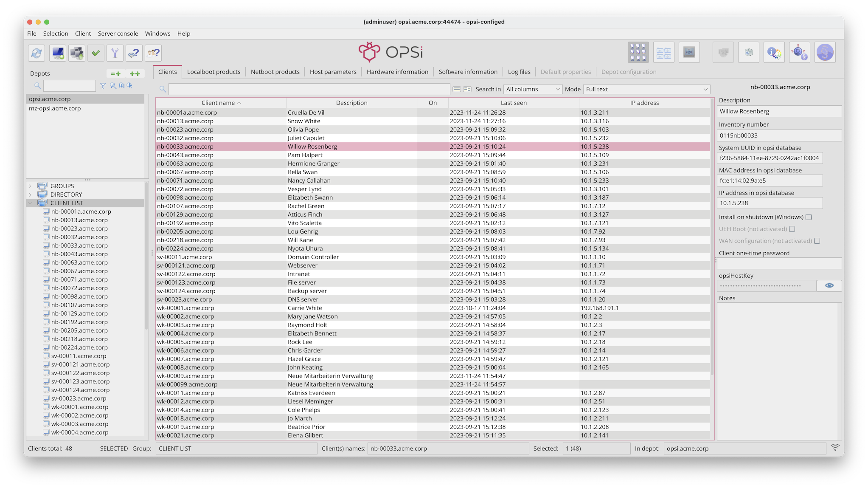Open the info color-dots dashboard icon
Screen dimensions: 868x488
tap(774, 53)
